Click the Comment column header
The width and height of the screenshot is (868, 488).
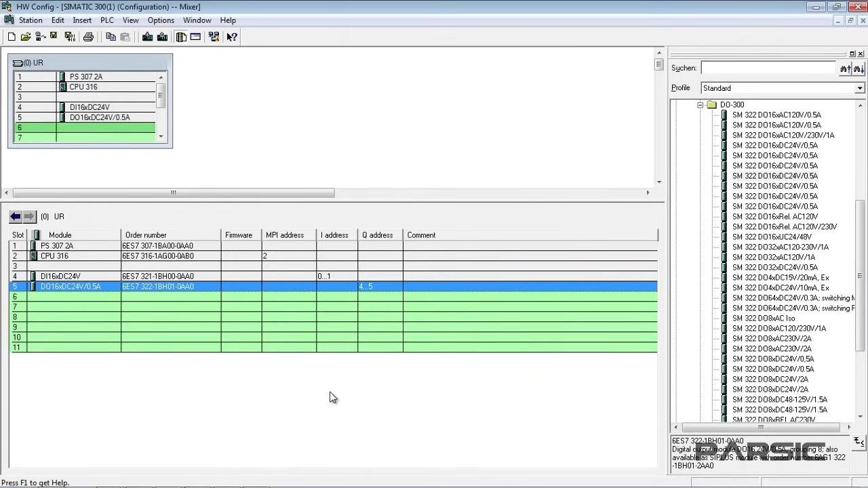[x=530, y=235]
